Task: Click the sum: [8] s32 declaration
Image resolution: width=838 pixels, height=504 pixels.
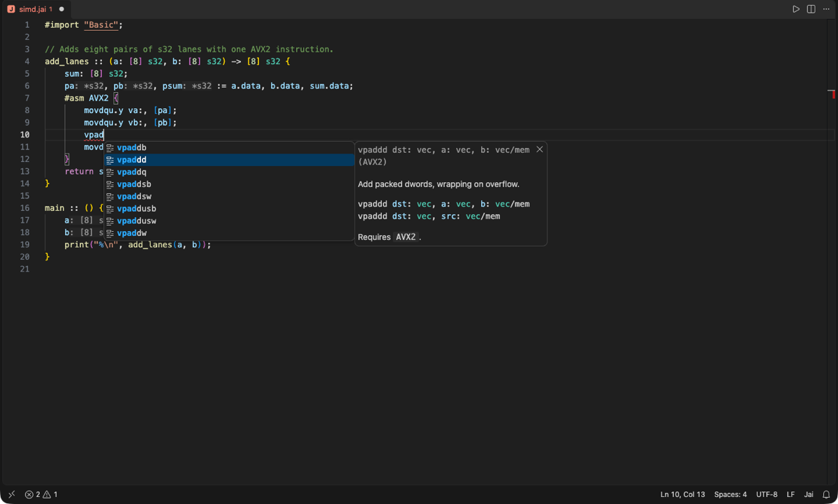Action: coord(96,74)
